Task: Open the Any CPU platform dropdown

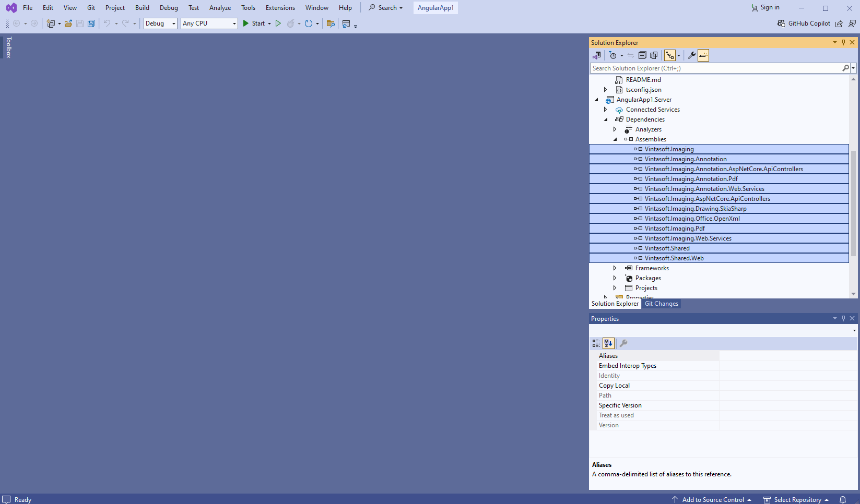Action: [x=209, y=23]
